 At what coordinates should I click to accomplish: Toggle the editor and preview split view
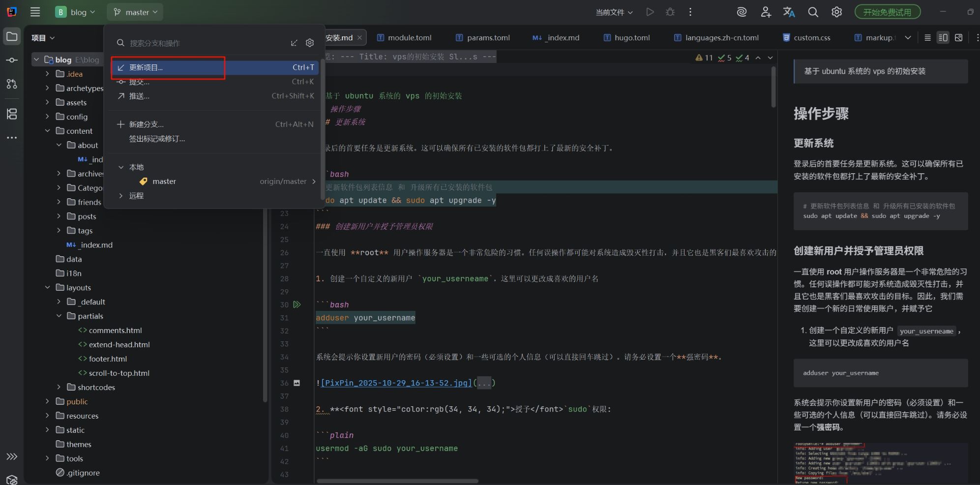[943, 38]
